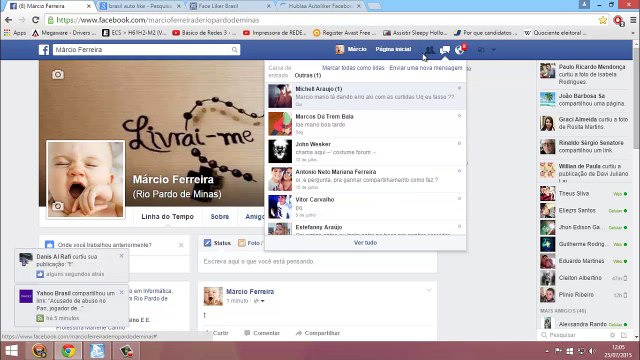The height and width of the screenshot is (360, 640).
Task: Switch to 'Face Liker Brasil' browser tab
Action: pos(230,6)
